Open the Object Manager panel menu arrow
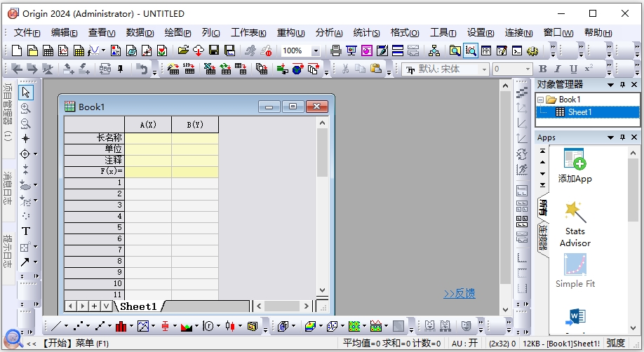 (x=611, y=85)
